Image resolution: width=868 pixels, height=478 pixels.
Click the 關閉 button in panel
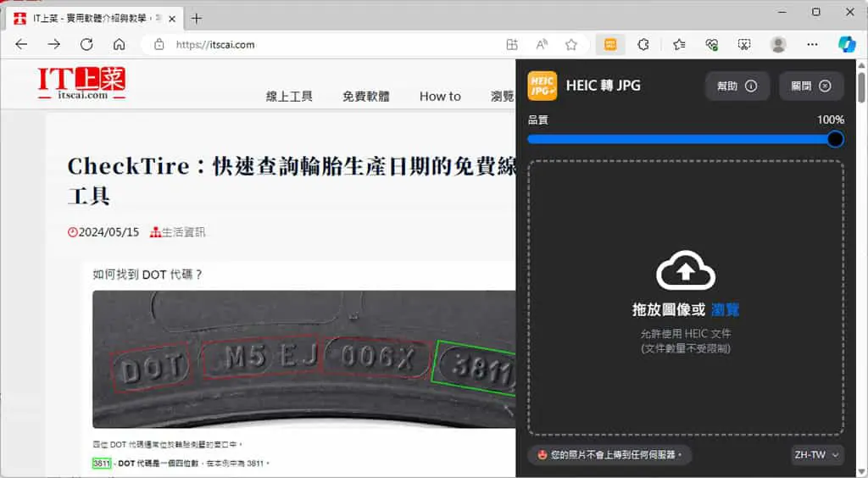[x=811, y=86]
